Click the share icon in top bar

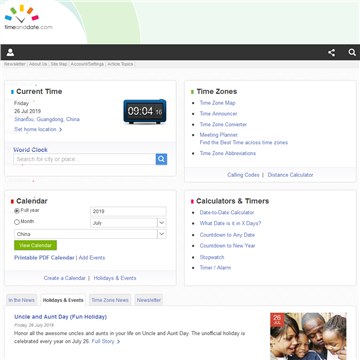pyautogui.click(x=331, y=52)
